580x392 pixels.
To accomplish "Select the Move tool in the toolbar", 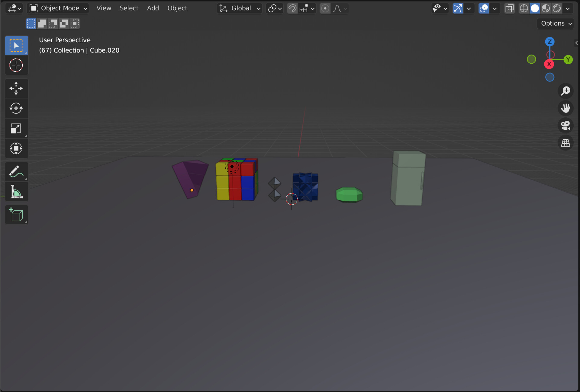I will pyautogui.click(x=16, y=88).
